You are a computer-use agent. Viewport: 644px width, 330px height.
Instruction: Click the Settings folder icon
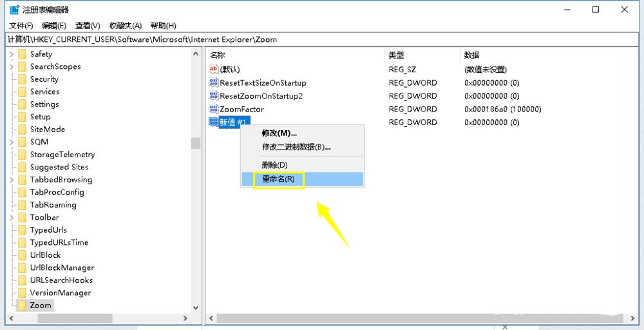[22, 104]
